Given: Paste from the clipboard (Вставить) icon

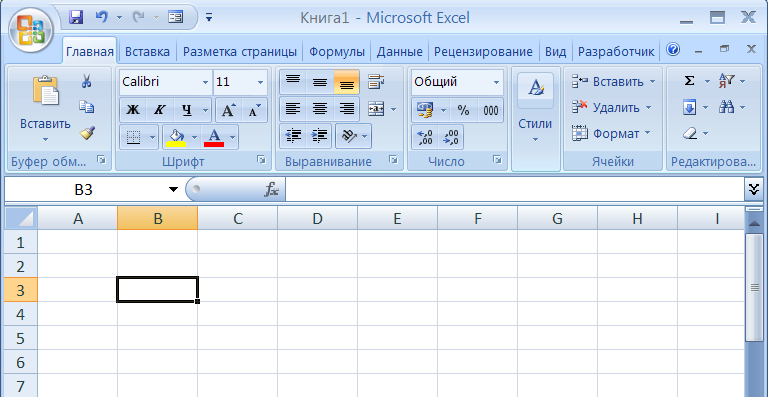Looking at the screenshot, I should click(x=46, y=91).
